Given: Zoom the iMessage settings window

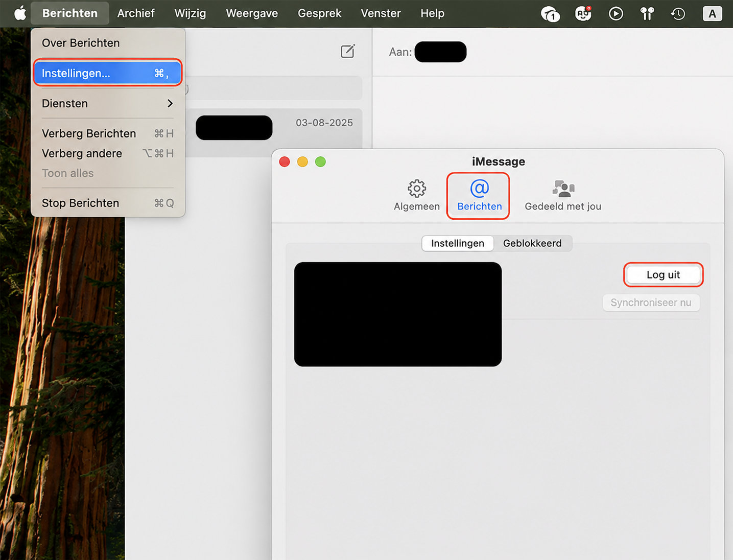Looking at the screenshot, I should coord(320,162).
